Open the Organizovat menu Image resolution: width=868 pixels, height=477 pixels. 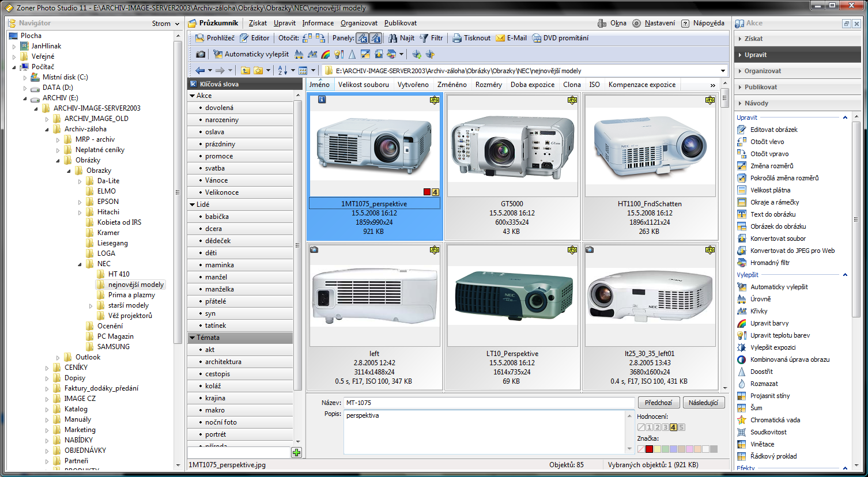pos(359,23)
